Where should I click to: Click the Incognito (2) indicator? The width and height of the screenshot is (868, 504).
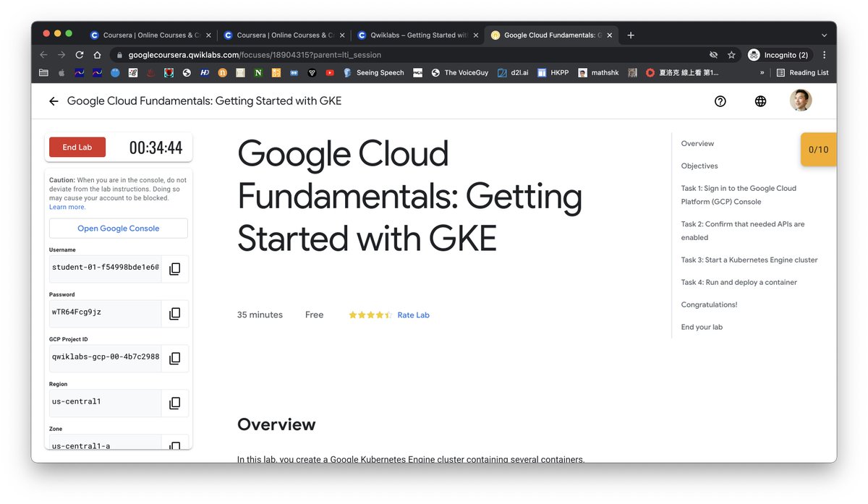click(778, 55)
